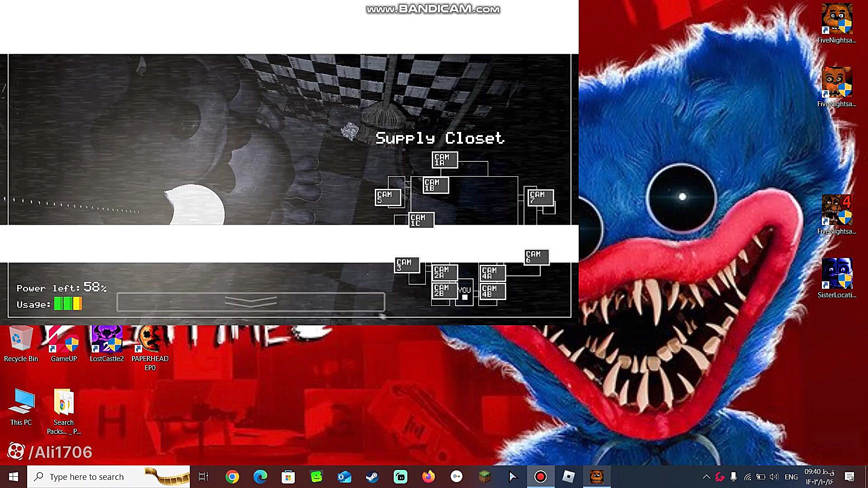Image resolution: width=868 pixels, height=488 pixels.
Task: Open the Wi-Fi network flyout
Action: 747,477
